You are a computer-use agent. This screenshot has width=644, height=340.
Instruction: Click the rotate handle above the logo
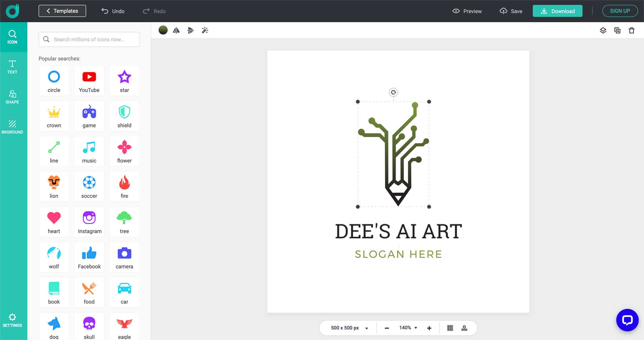[x=393, y=92]
